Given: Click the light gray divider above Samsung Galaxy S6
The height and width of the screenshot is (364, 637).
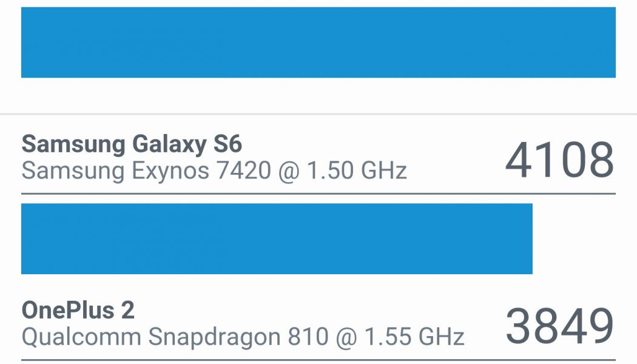Looking at the screenshot, I should (318, 114).
